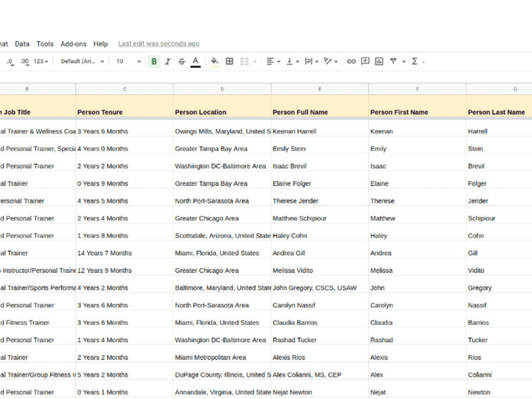Open the Add-ons menu
The image size is (532, 399).
[x=74, y=44]
